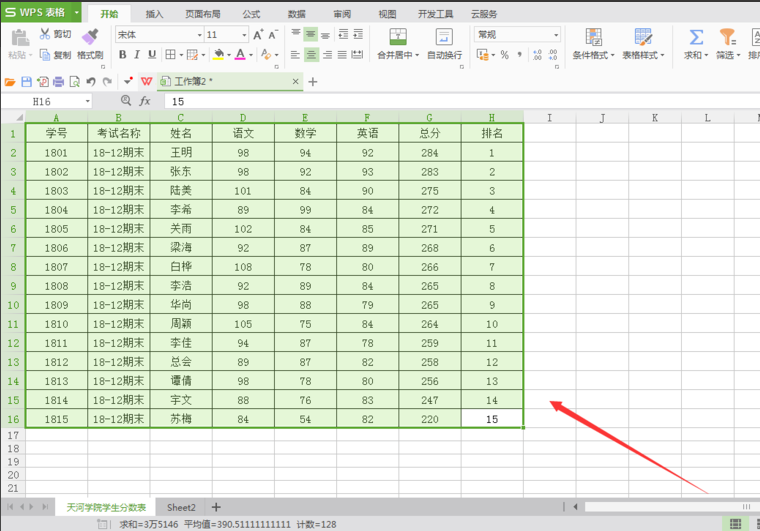Toggle Underline formatting button
The width and height of the screenshot is (760, 531).
(152, 55)
